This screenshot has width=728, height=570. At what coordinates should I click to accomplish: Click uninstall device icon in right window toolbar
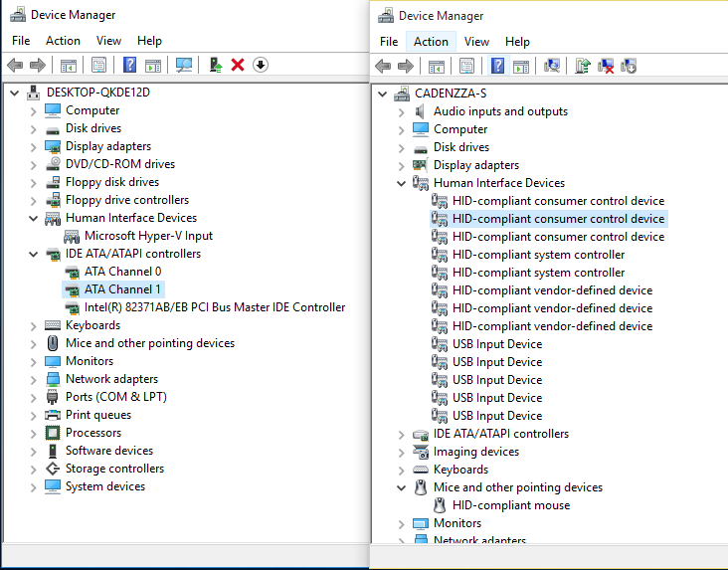point(606,66)
